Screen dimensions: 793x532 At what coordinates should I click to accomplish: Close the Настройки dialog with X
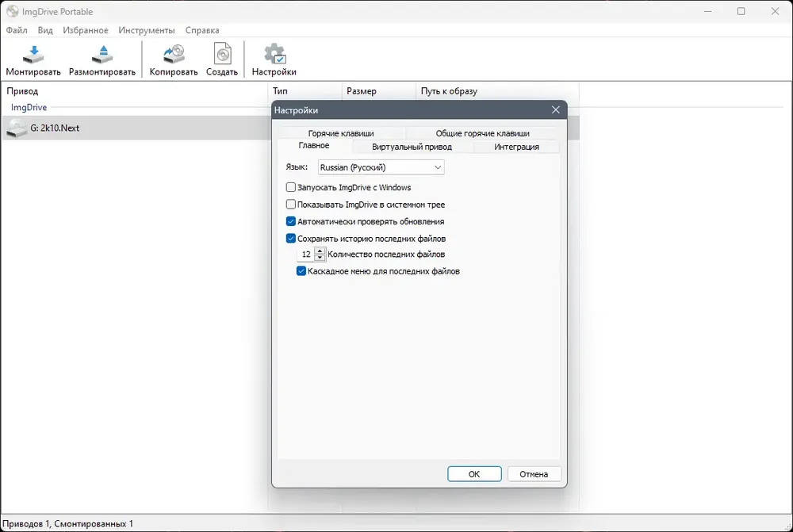555,109
